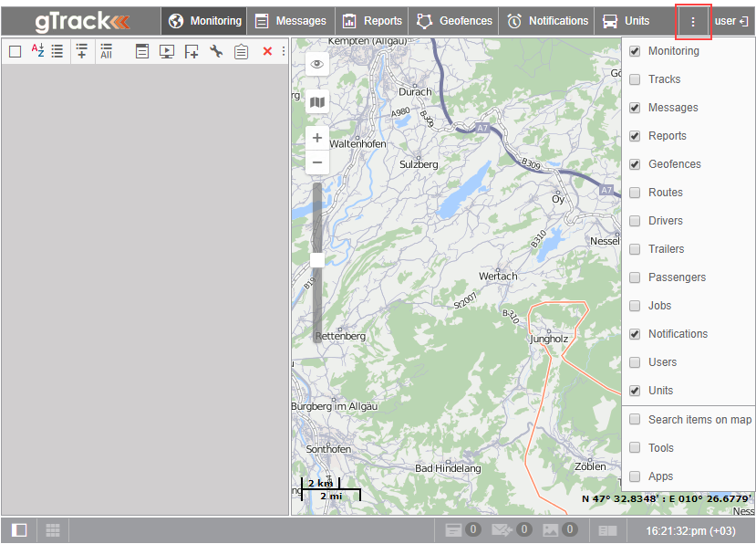
Task: Check the Drivers menu item
Action: (635, 221)
